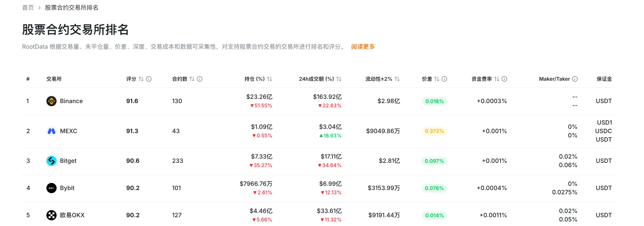Viewport: 644px width, 226px height.
Task: Click the 欧易OKX exchange logo
Action: 51,215
